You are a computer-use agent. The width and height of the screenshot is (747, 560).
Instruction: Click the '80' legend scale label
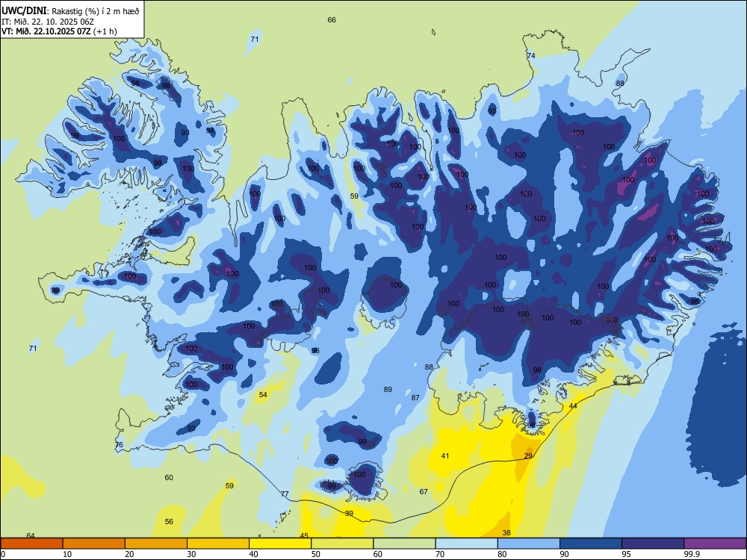(502, 554)
